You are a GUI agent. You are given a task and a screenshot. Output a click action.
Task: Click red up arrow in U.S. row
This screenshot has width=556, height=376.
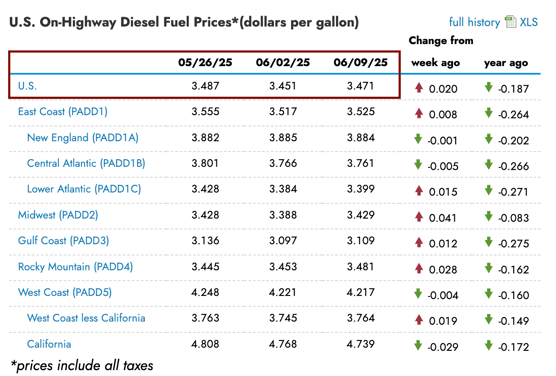click(419, 87)
